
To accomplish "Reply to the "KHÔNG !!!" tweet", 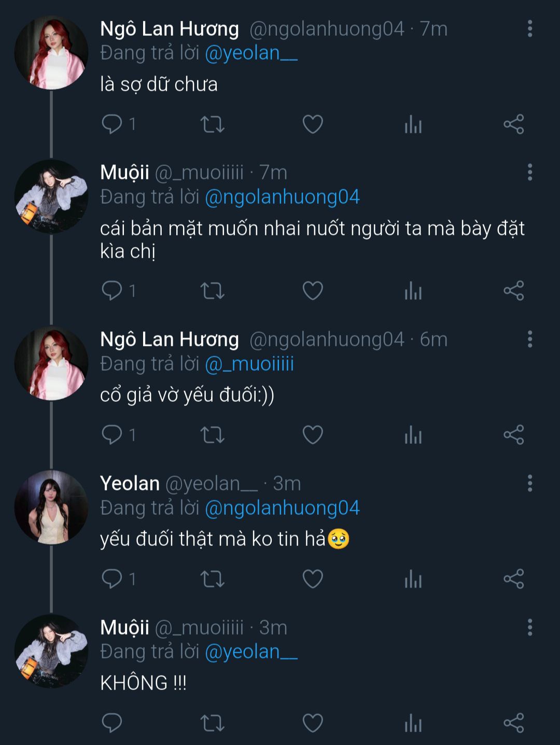I will 112,723.
